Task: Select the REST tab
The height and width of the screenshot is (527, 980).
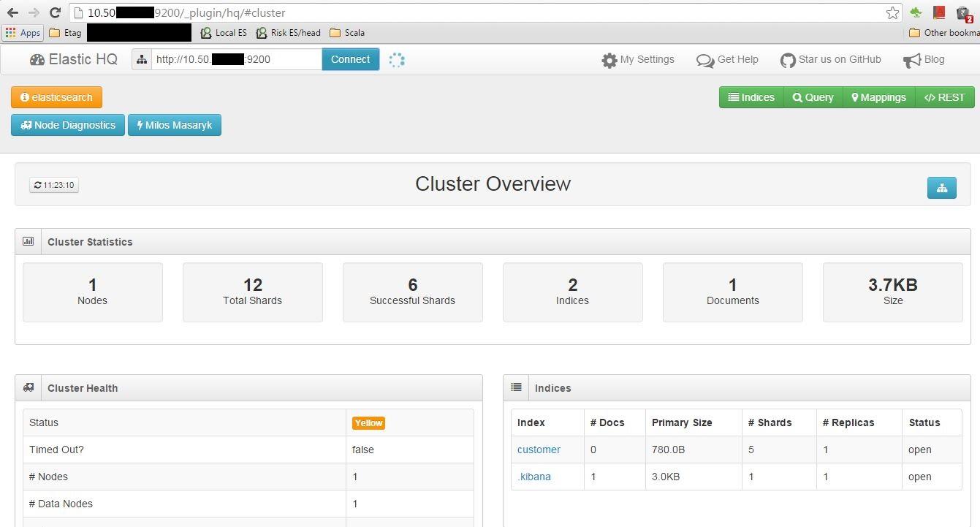Action: tap(944, 96)
